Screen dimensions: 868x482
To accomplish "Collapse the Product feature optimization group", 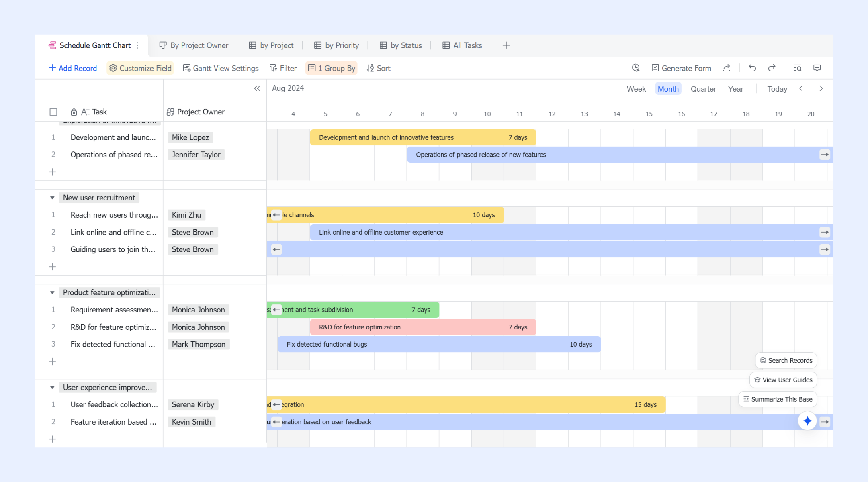I will pyautogui.click(x=52, y=292).
